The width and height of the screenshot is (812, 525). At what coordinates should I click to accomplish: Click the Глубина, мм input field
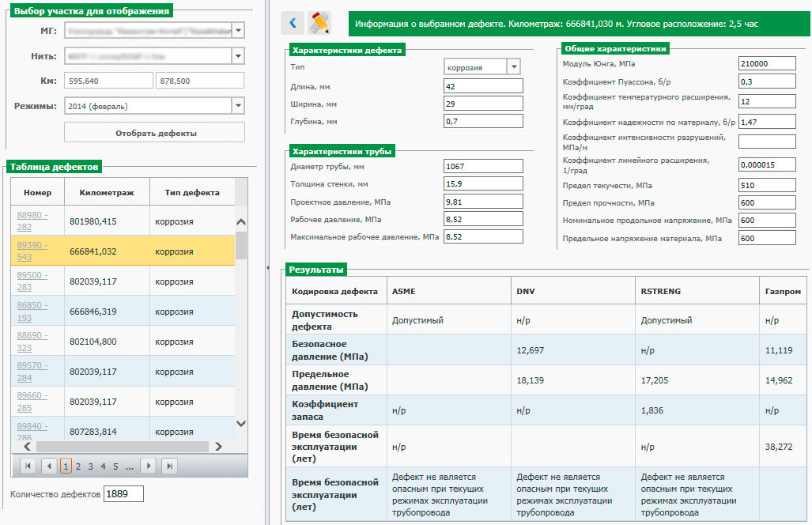tap(483, 121)
